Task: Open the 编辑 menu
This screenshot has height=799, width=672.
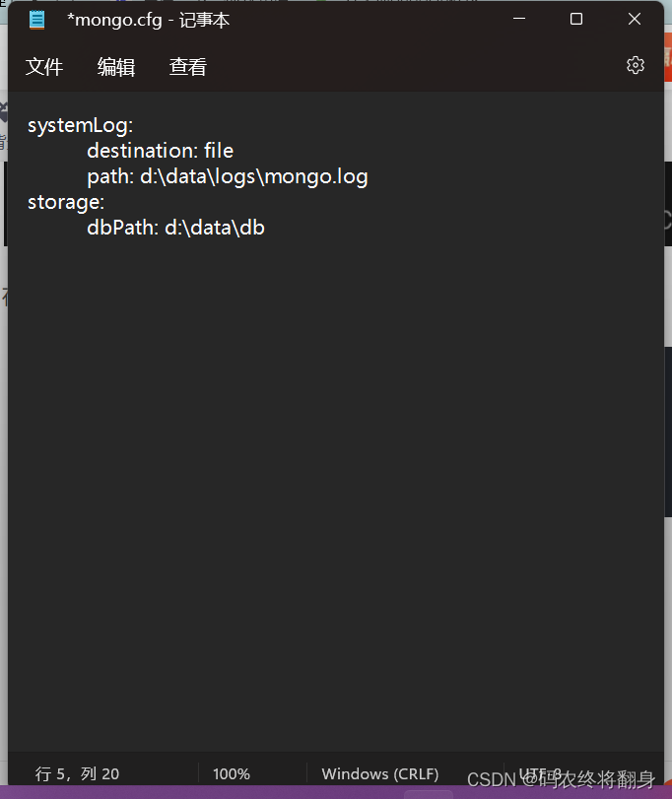Action: 116,67
